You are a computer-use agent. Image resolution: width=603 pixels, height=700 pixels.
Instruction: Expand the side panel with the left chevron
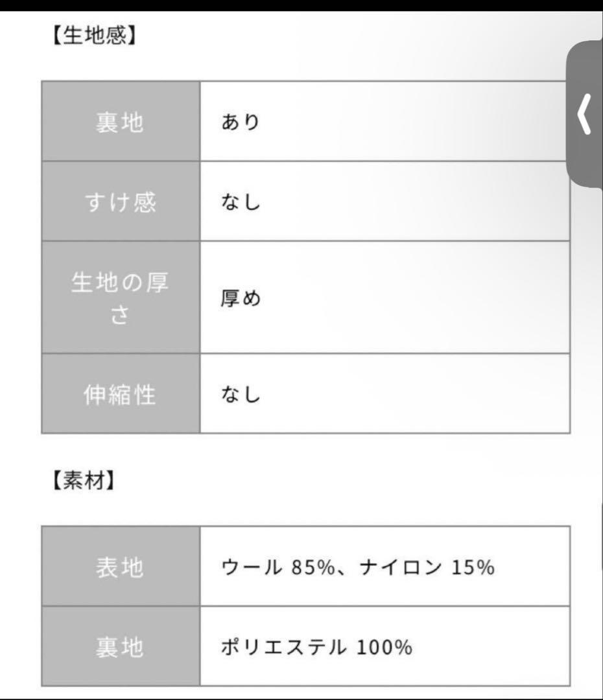point(585,115)
